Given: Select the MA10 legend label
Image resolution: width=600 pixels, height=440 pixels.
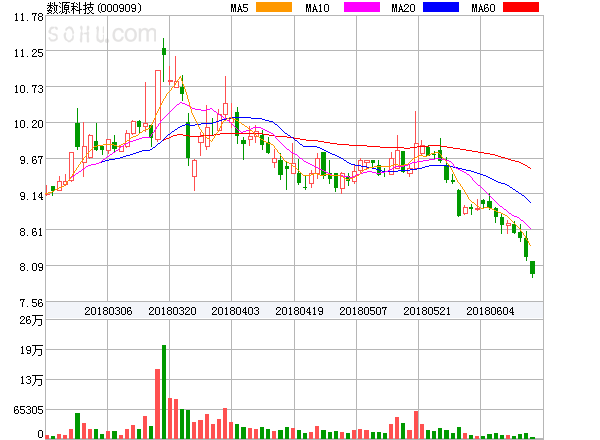Looking at the screenshot, I should [x=317, y=8].
